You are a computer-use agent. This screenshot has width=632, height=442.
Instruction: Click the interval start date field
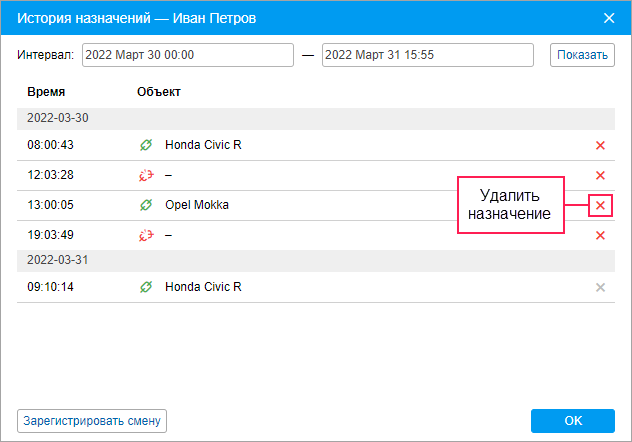(188, 55)
